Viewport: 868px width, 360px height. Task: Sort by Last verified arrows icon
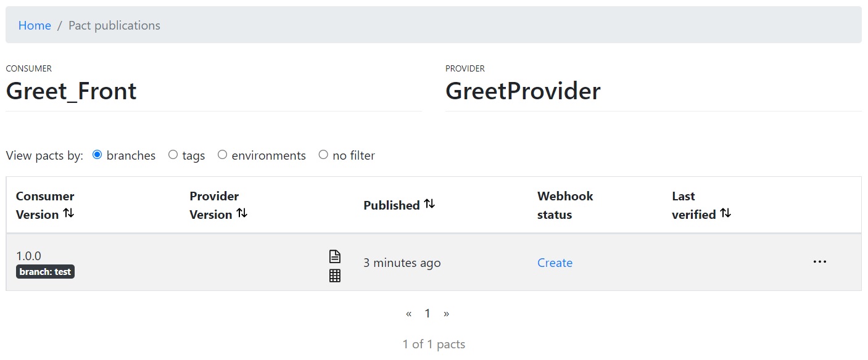tap(725, 213)
